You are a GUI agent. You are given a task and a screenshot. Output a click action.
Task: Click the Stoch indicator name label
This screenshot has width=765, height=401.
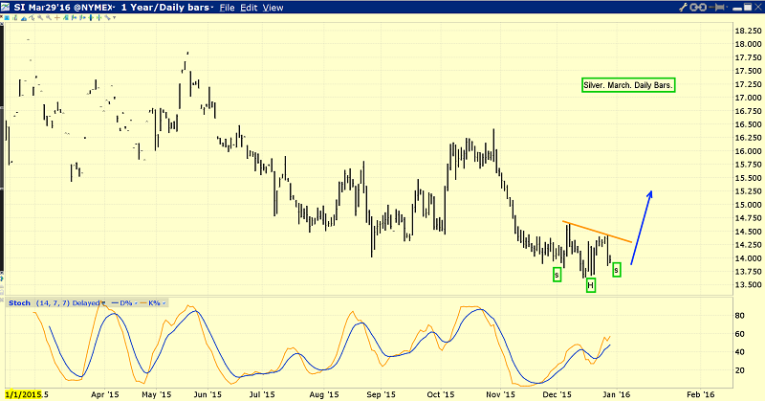(18, 302)
